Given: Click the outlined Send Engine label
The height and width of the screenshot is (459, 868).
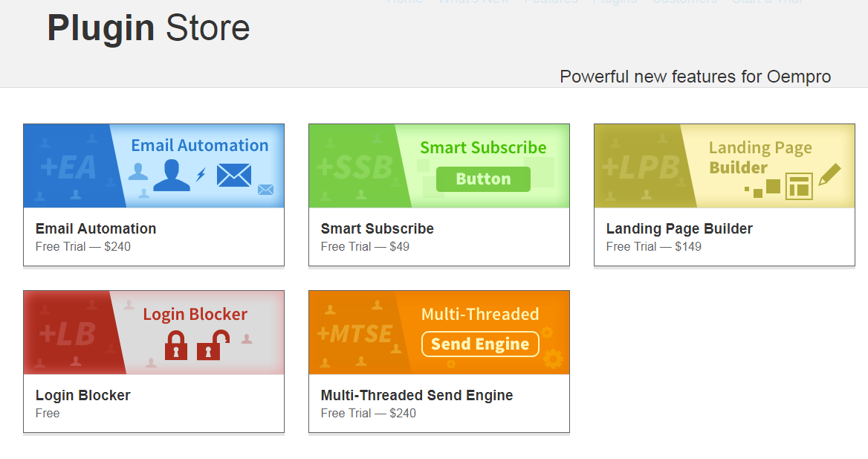Looking at the screenshot, I should [480, 344].
